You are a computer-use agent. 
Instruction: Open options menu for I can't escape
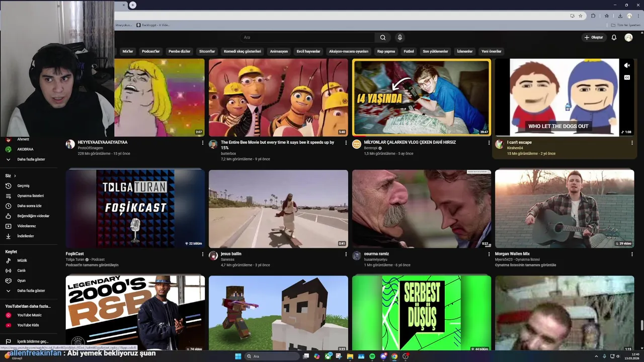tap(632, 143)
